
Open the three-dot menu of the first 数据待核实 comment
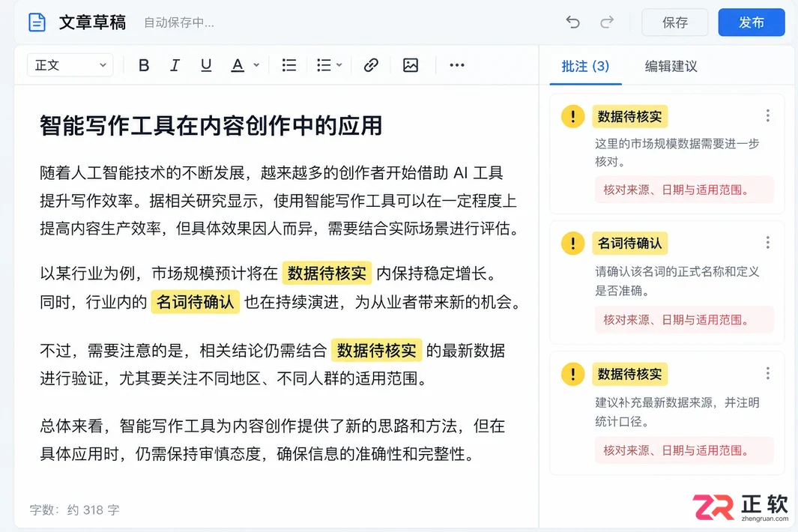[x=767, y=115]
